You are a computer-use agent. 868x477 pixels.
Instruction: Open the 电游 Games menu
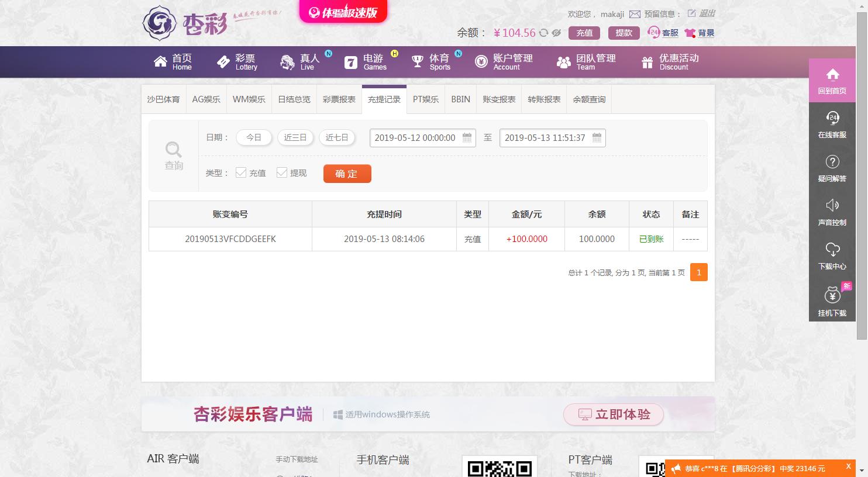click(x=366, y=61)
